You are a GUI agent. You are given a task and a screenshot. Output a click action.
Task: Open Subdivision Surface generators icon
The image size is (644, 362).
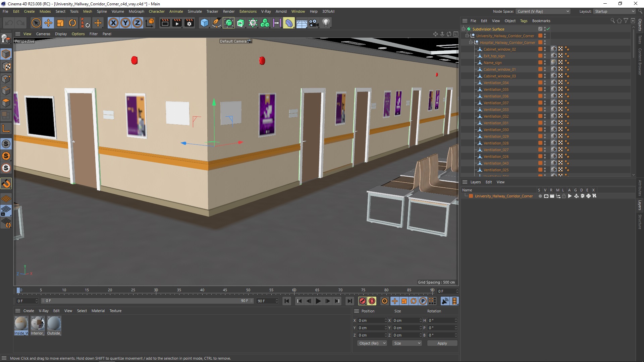tap(229, 23)
